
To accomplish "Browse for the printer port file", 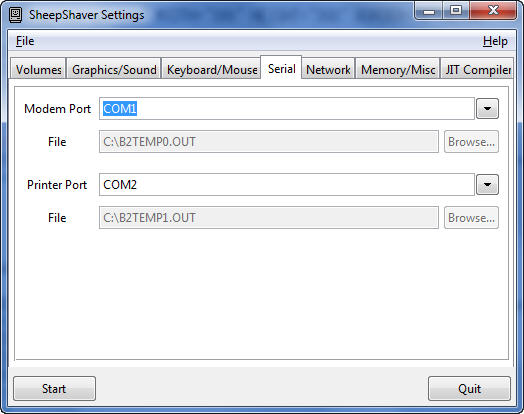I will 471,218.
